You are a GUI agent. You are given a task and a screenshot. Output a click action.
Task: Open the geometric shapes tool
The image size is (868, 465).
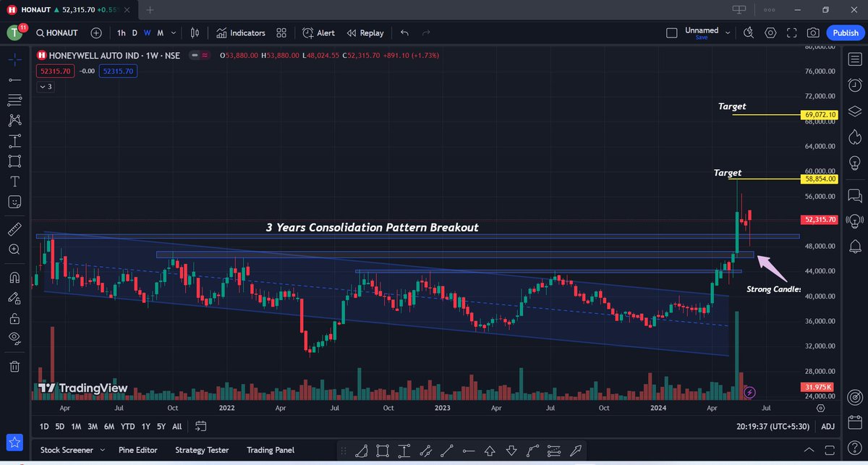tap(14, 161)
